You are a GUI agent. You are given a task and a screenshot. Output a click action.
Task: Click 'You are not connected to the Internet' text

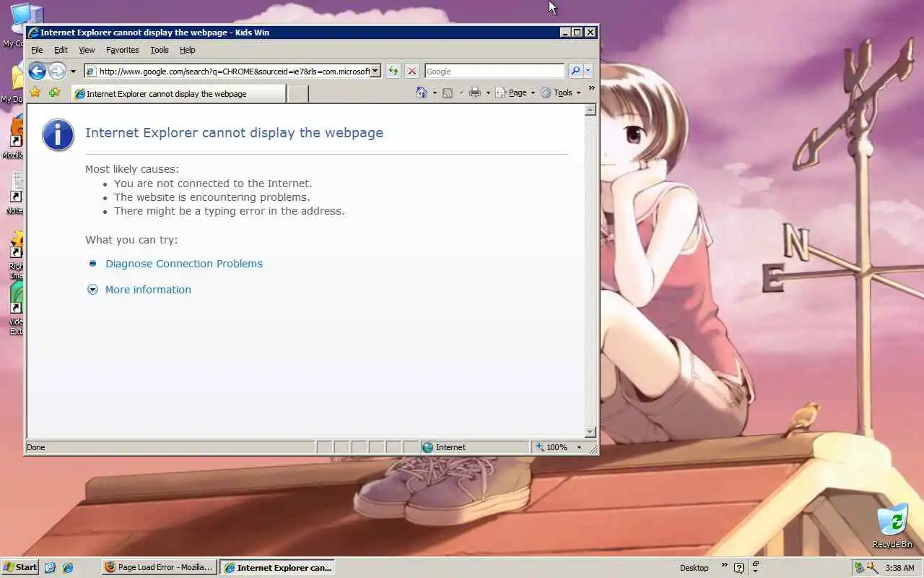(x=213, y=184)
